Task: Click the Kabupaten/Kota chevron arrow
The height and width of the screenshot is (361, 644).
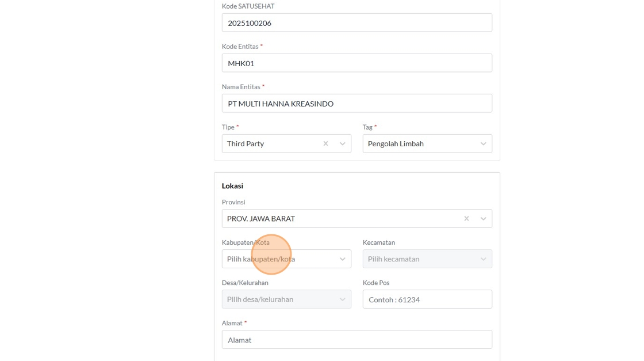Action: [343, 259]
